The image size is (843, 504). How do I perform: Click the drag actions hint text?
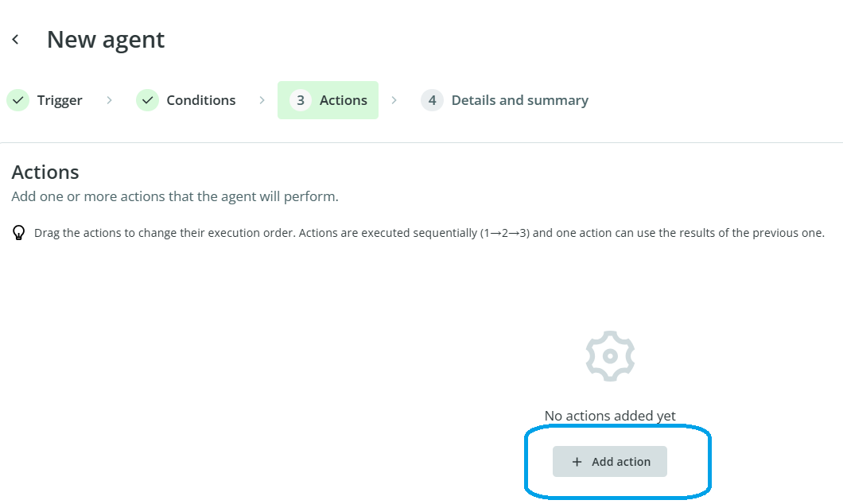tap(429, 234)
